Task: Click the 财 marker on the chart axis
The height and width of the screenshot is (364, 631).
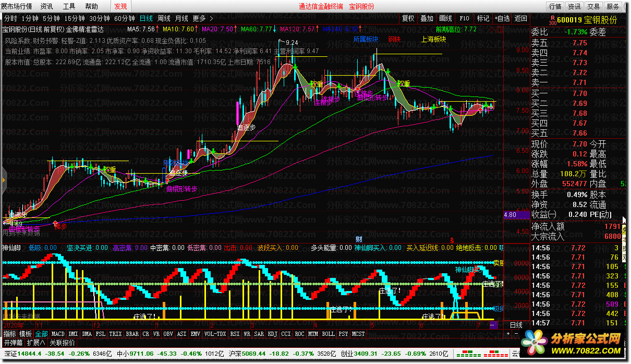Action: (358, 239)
